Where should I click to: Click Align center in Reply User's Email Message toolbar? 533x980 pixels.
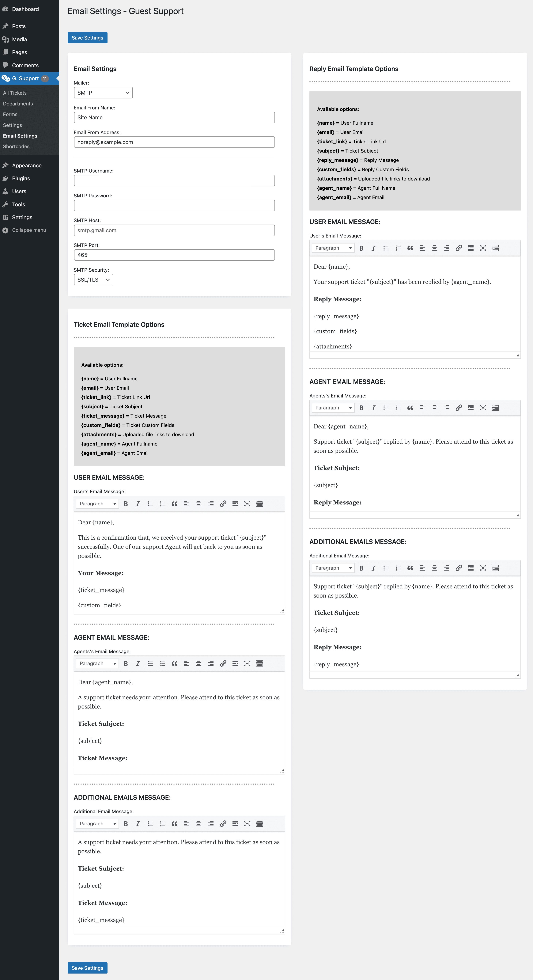(x=434, y=248)
